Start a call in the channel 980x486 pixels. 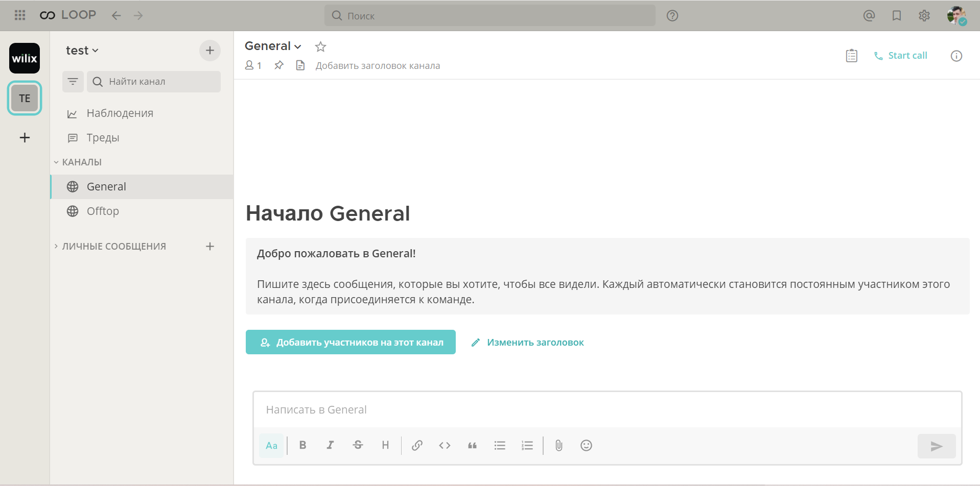[900, 56]
